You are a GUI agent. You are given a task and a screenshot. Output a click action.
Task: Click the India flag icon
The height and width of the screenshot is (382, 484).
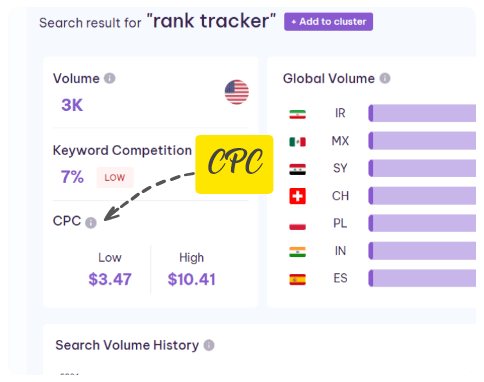pyautogui.click(x=297, y=252)
